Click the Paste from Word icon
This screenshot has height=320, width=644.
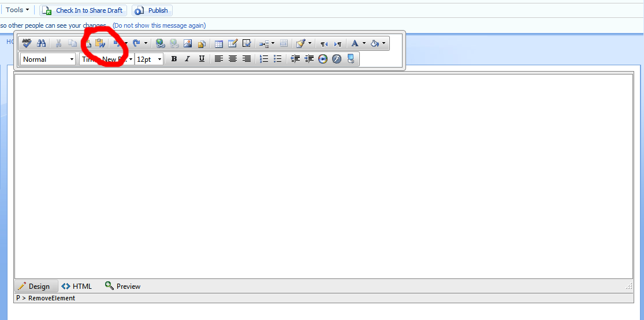tap(100, 43)
